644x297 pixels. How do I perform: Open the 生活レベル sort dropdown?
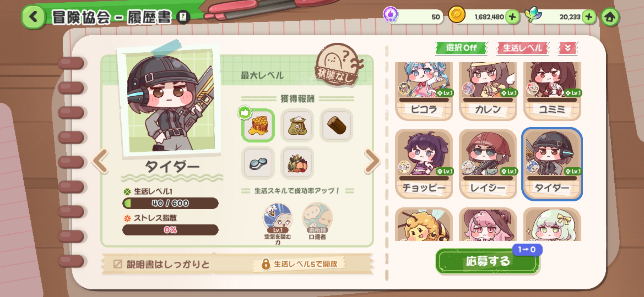(523, 48)
